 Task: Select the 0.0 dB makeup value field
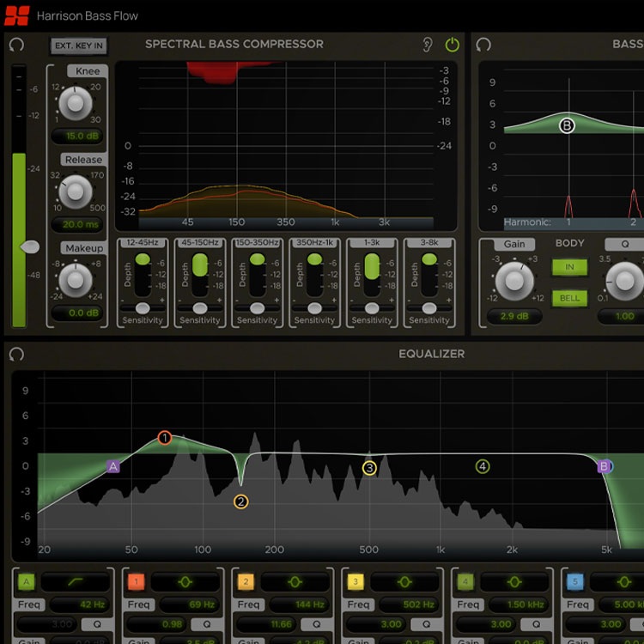[x=77, y=313]
